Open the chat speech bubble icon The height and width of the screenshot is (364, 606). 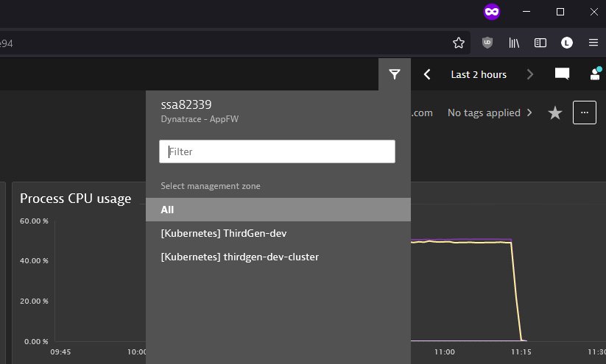pyautogui.click(x=562, y=74)
